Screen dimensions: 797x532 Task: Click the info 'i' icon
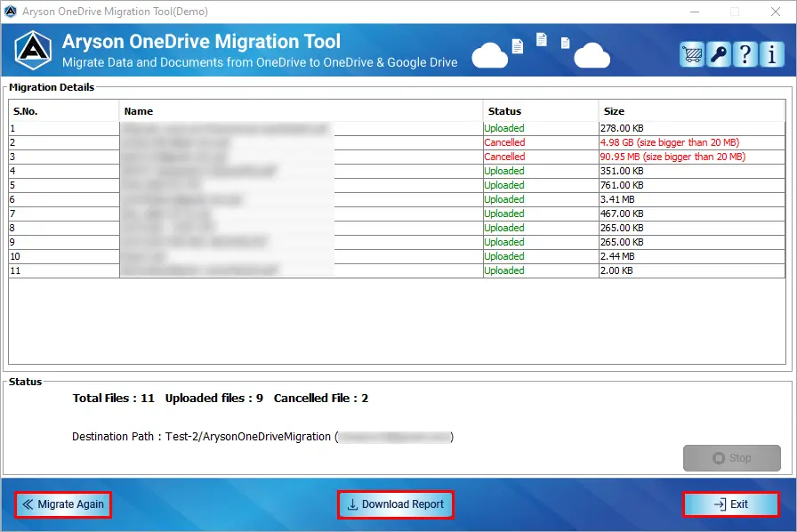click(771, 54)
